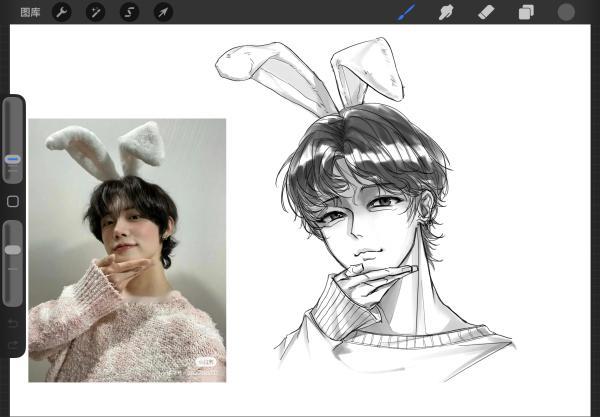Open the Adjustments magic wand menu
Image resolution: width=600 pixels, height=417 pixels.
click(x=95, y=12)
